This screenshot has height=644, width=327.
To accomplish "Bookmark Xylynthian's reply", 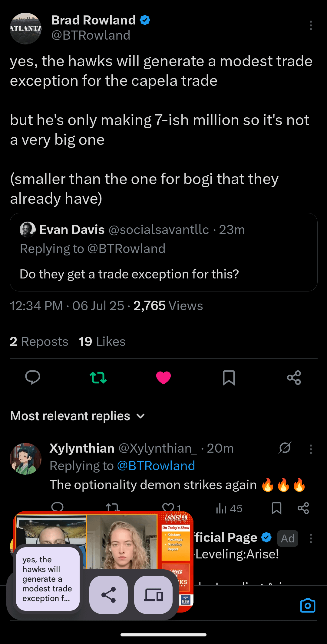I will [x=276, y=508].
